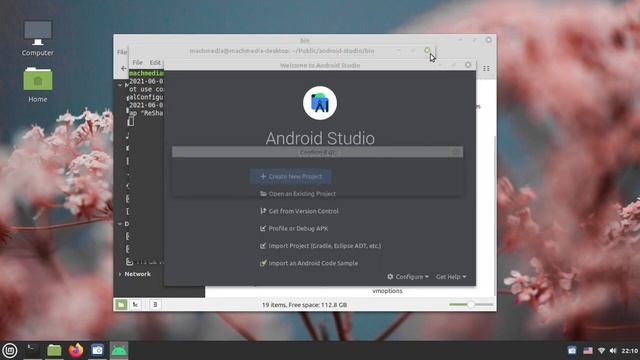Show places sidebar button in status bar
The width and height of the screenshot is (640, 360).
coord(121,304)
